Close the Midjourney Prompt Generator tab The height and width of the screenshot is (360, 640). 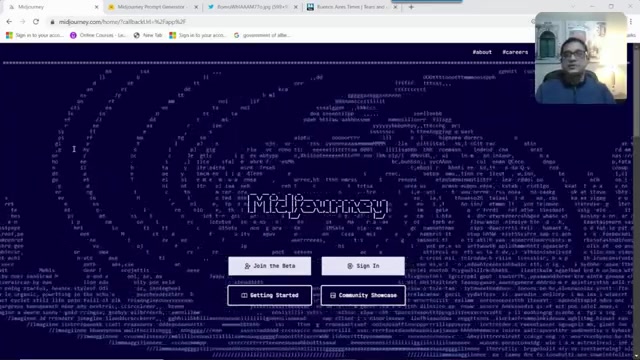196,7
